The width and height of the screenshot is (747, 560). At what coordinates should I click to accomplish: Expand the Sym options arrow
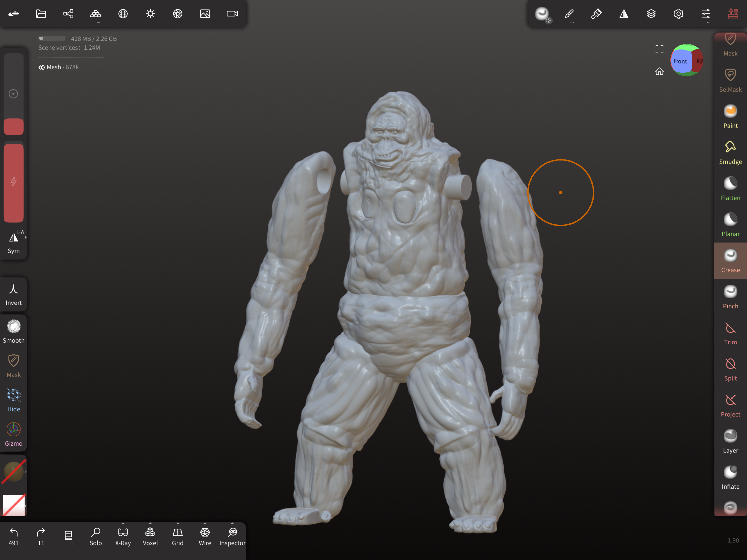pyautogui.click(x=26, y=237)
